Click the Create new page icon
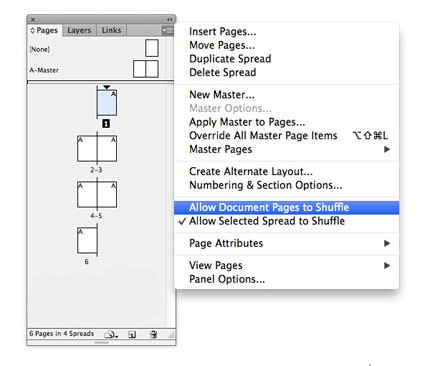This screenshot has height=366, width=430. [x=132, y=334]
